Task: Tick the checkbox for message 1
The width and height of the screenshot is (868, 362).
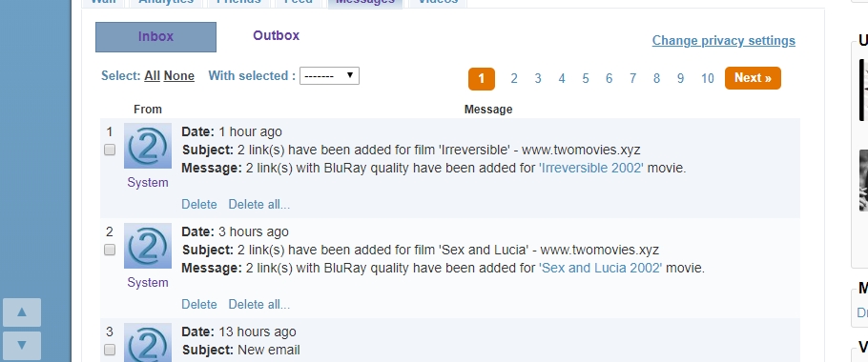Action: coord(110,150)
